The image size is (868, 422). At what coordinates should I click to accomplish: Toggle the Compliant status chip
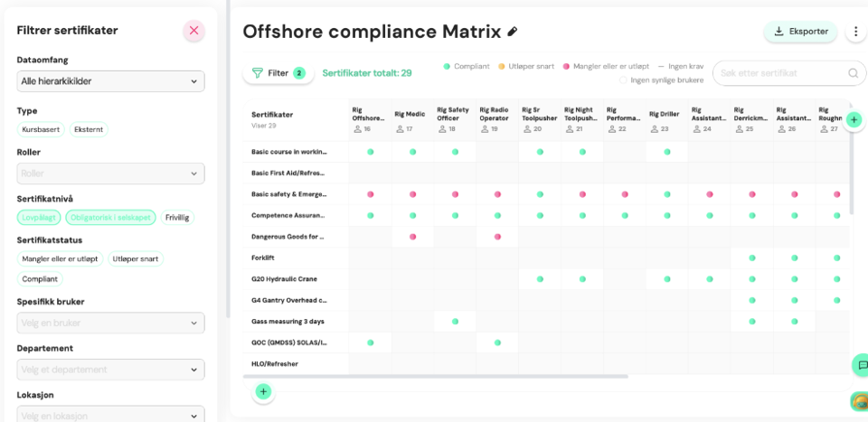click(41, 278)
